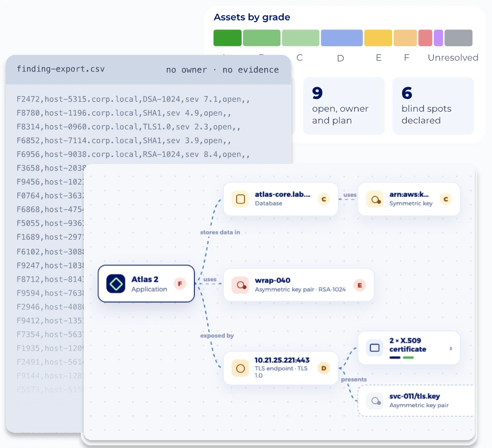Click the C grade badge on atlas-core.lab
The image size is (492, 448).
click(x=324, y=199)
